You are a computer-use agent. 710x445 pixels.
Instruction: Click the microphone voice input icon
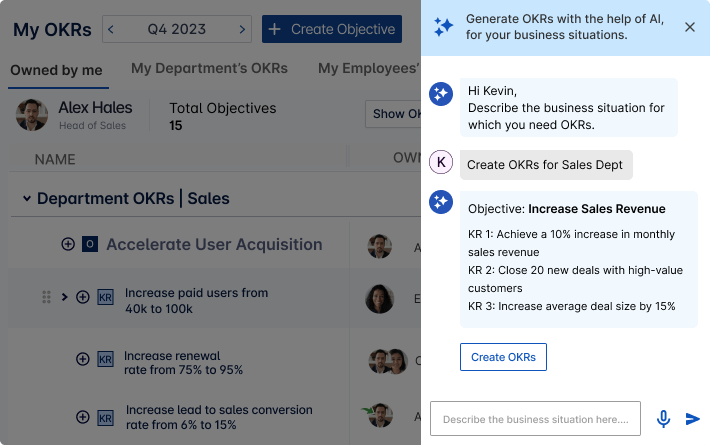click(x=663, y=419)
